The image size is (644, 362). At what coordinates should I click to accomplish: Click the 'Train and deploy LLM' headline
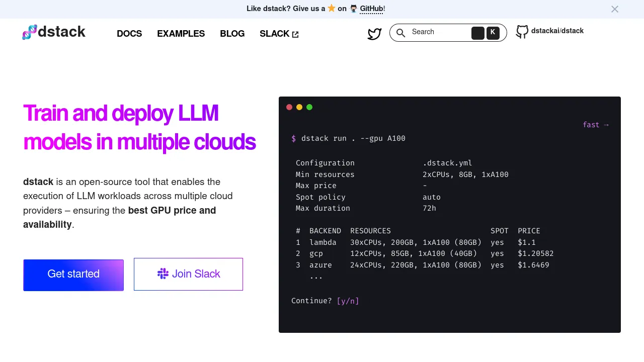[121, 113]
